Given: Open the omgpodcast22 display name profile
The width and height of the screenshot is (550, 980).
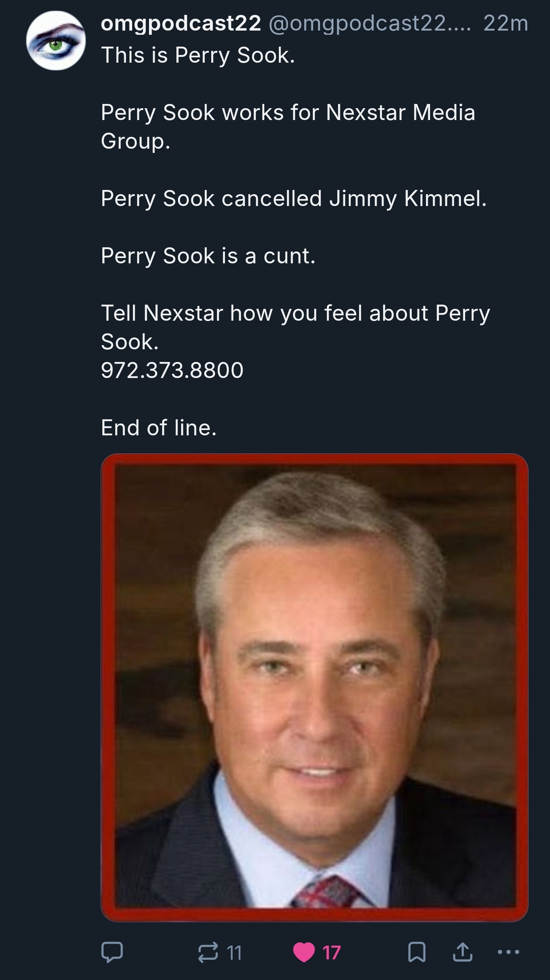Looking at the screenshot, I should click(181, 23).
